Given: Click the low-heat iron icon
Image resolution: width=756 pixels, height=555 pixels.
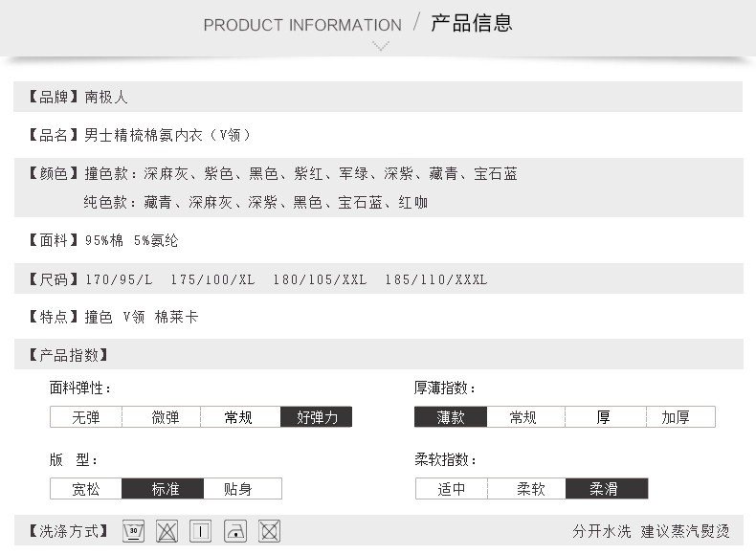Looking at the screenshot, I should [235, 531].
